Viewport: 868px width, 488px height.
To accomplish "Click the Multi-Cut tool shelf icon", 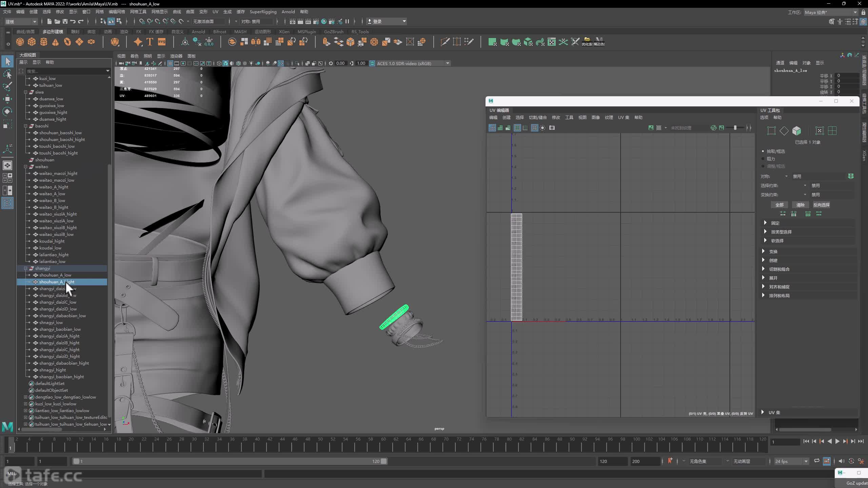I will 445,42.
